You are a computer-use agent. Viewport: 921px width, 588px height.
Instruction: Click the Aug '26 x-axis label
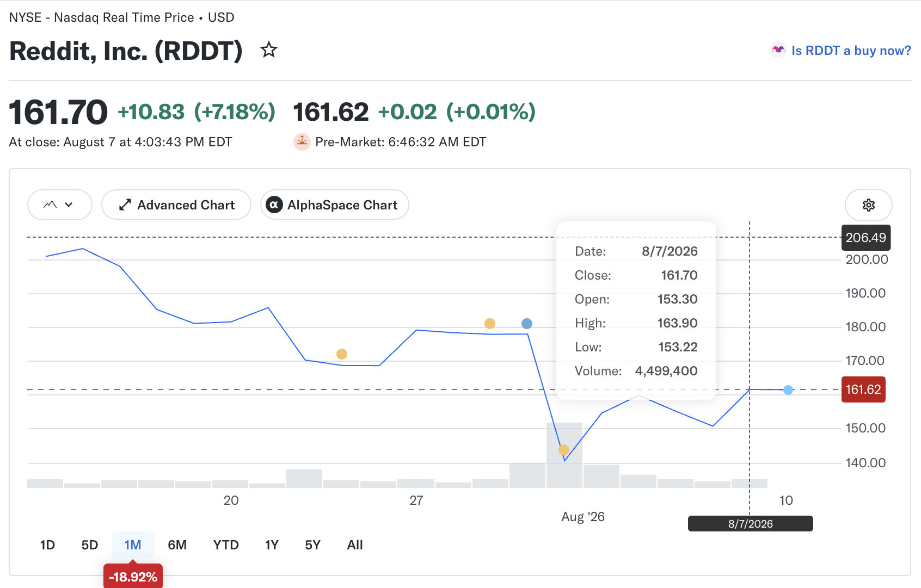[x=583, y=517]
